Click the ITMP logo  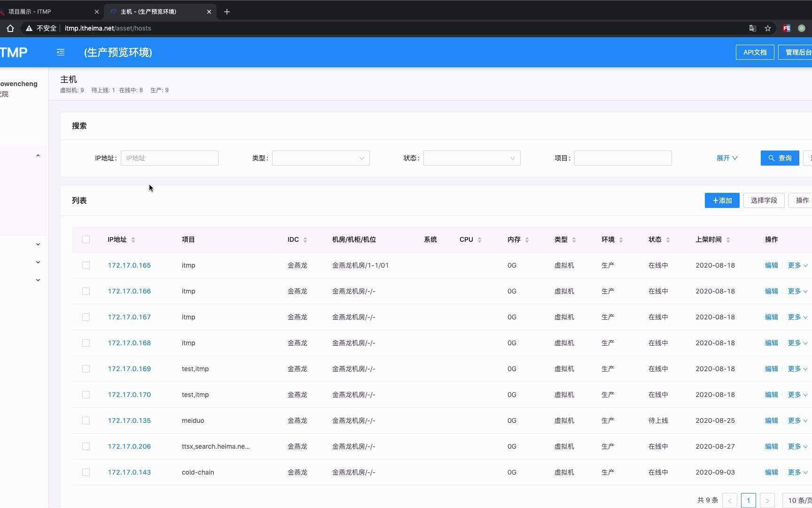(14, 52)
